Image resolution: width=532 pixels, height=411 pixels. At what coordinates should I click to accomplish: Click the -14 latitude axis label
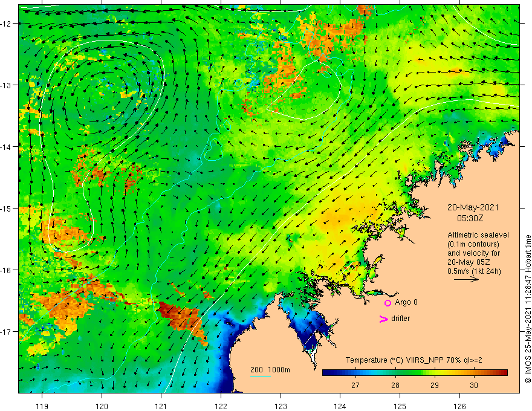[x=6, y=147]
